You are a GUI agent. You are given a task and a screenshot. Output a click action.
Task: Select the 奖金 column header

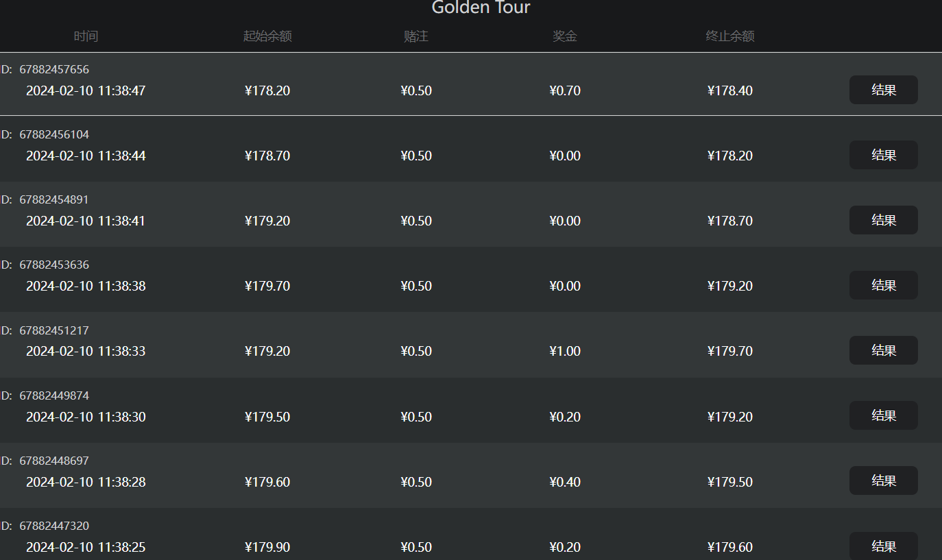(x=565, y=36)
